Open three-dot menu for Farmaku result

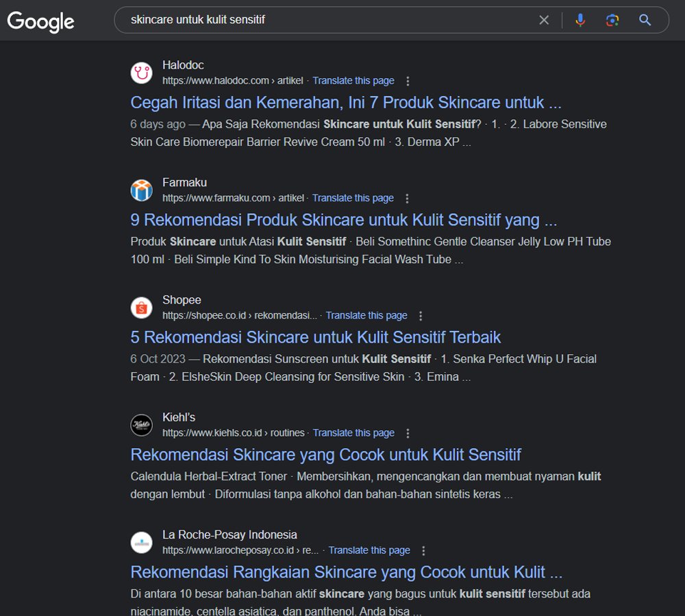407,198
